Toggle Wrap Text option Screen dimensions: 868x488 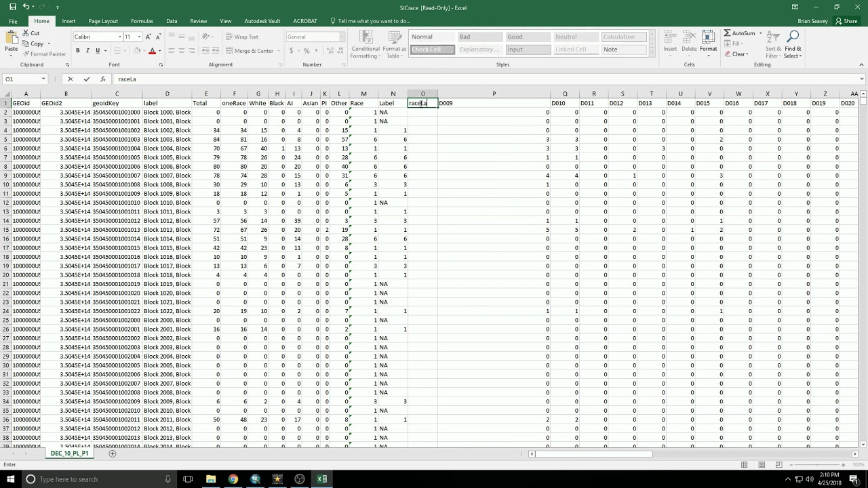click(x=241, y=37)
